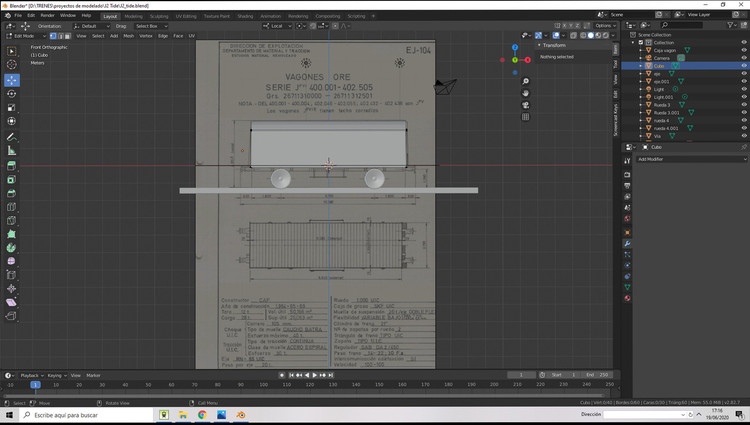Open the Edit Mode dropdown

26,36
